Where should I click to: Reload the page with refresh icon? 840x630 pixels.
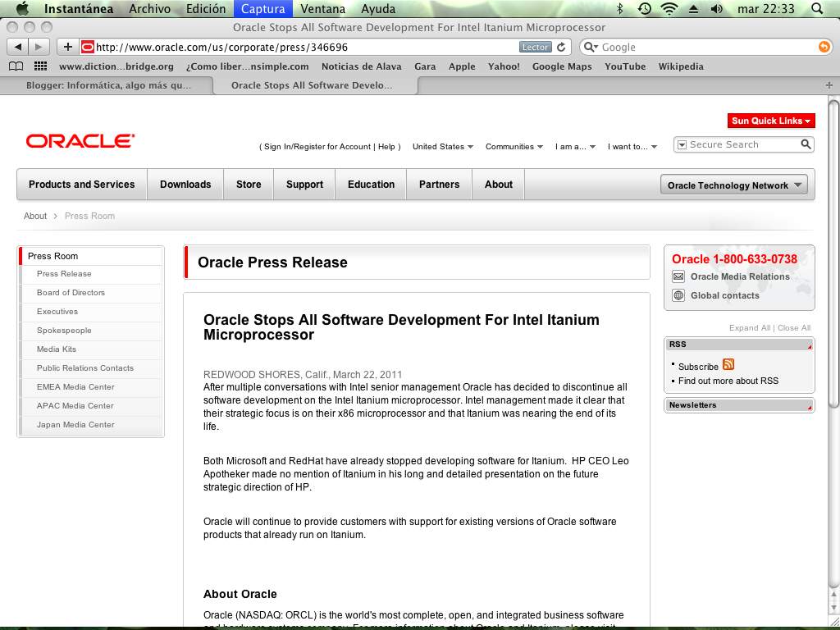click(x=561, y=47)
